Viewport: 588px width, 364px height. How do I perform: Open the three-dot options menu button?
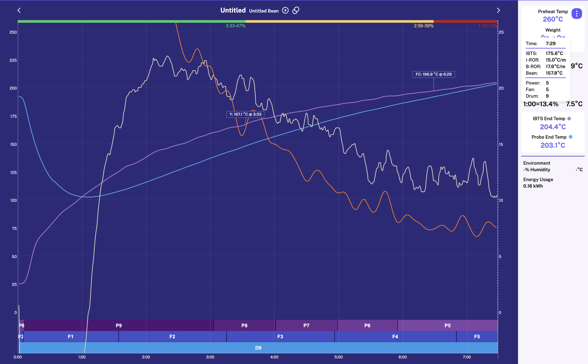576,14
